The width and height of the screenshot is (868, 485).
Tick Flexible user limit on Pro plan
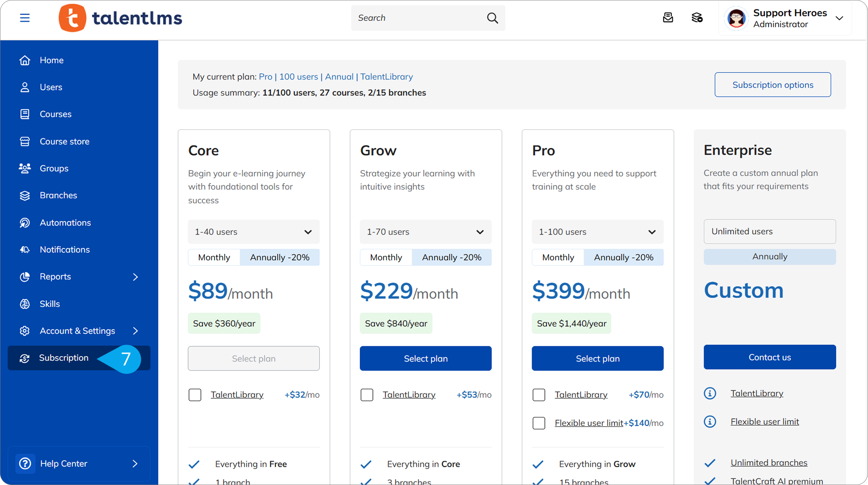pos(539,423)
